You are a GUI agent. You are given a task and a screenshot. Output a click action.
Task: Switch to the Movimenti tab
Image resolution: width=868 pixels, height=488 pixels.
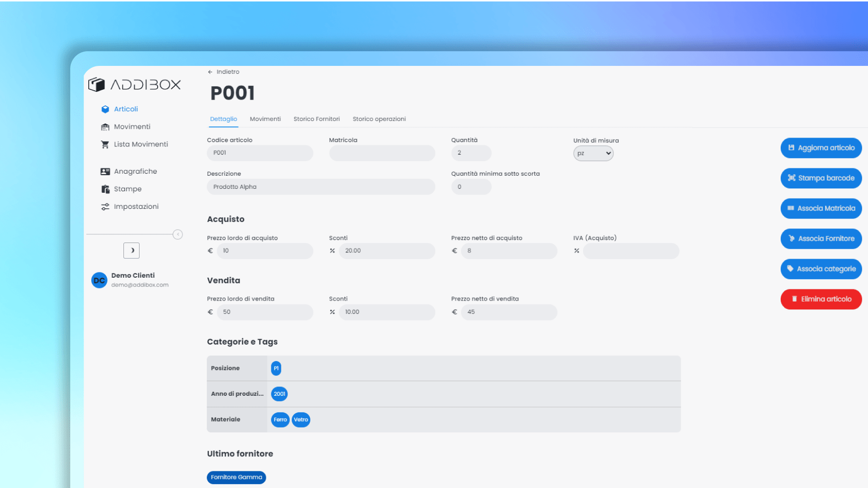tap(265, 119)
